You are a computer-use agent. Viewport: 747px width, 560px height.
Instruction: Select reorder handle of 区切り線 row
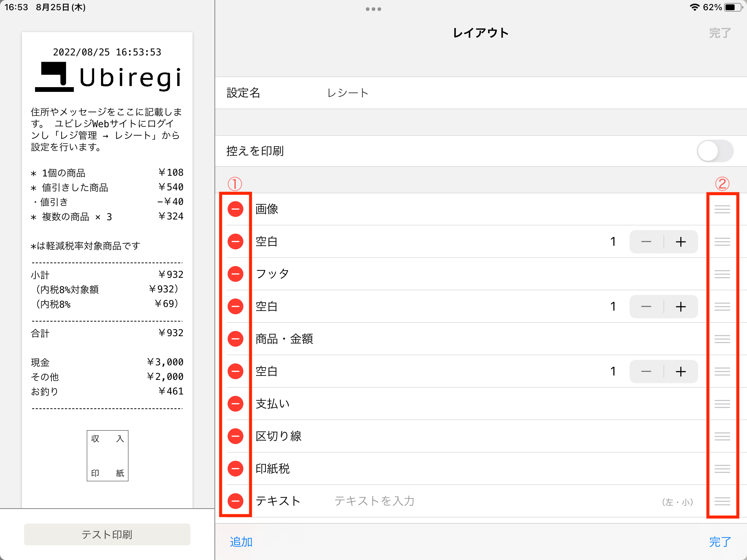[x=722, y=436]
